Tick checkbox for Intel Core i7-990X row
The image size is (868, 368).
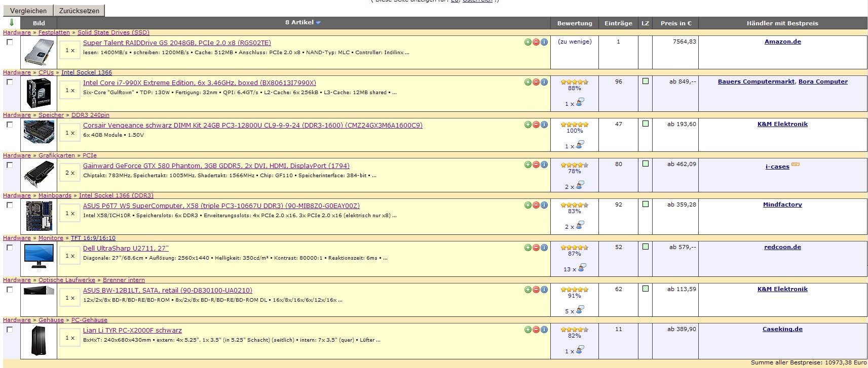click(x=10, y=82)
